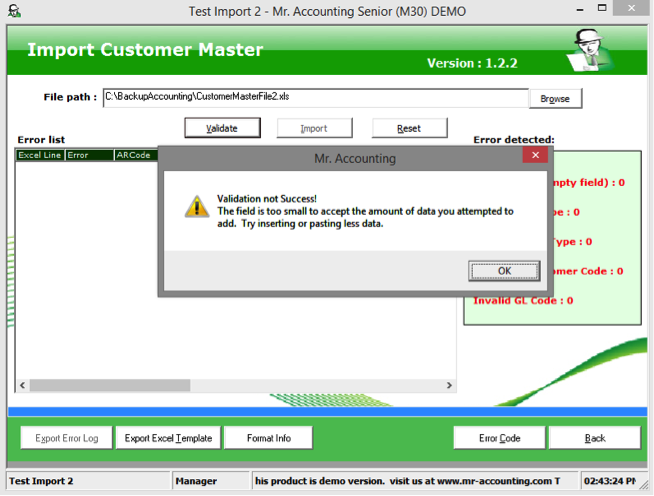Image resolution: width=654 pixels, height=496 pixels.
Task: Click the error list horizontal scrollbar thumb
Action: 110,385
